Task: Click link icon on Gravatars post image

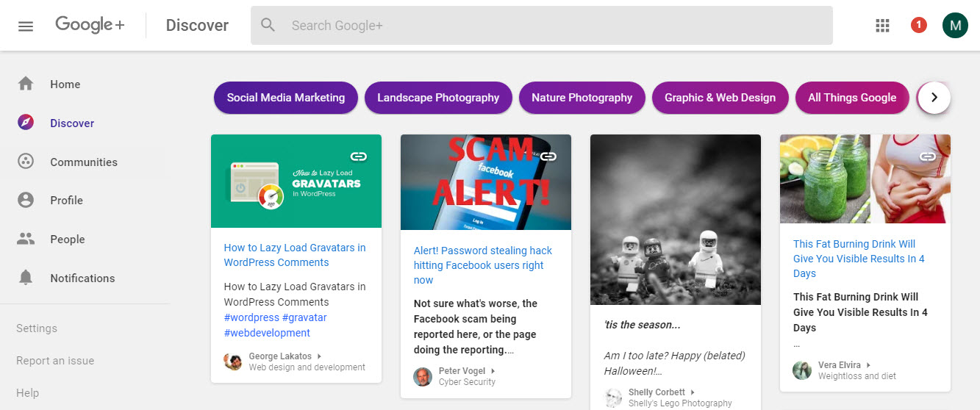Action: pyautogui.click(x=359, y=156)
